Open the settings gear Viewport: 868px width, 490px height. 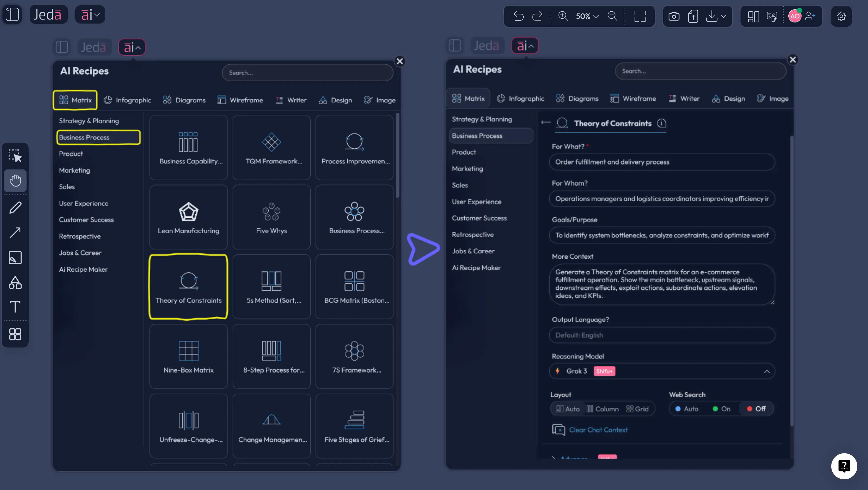click(x=841, y=16)
